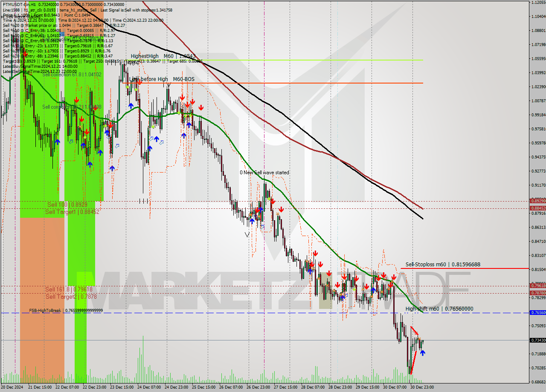The width and height of the screenshot is (546, 392).
Task: Click the 'FSB-HighToBreak' level label
Action: point(66,311)
